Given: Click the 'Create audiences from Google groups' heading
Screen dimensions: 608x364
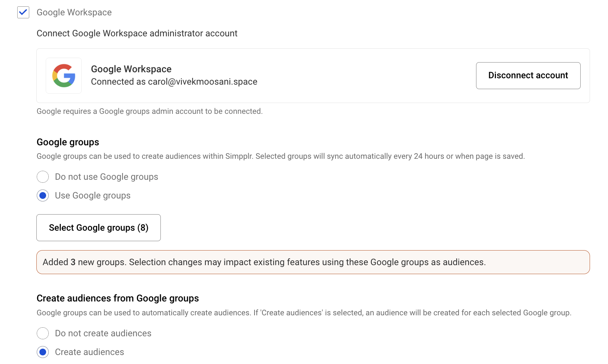Looking at the screenshot, I should click(118, 298).
